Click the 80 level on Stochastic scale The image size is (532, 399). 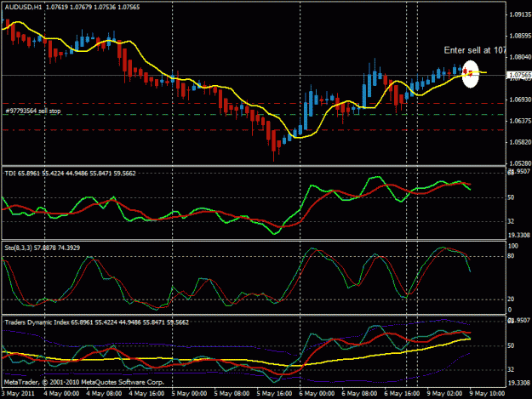point(511,256)
